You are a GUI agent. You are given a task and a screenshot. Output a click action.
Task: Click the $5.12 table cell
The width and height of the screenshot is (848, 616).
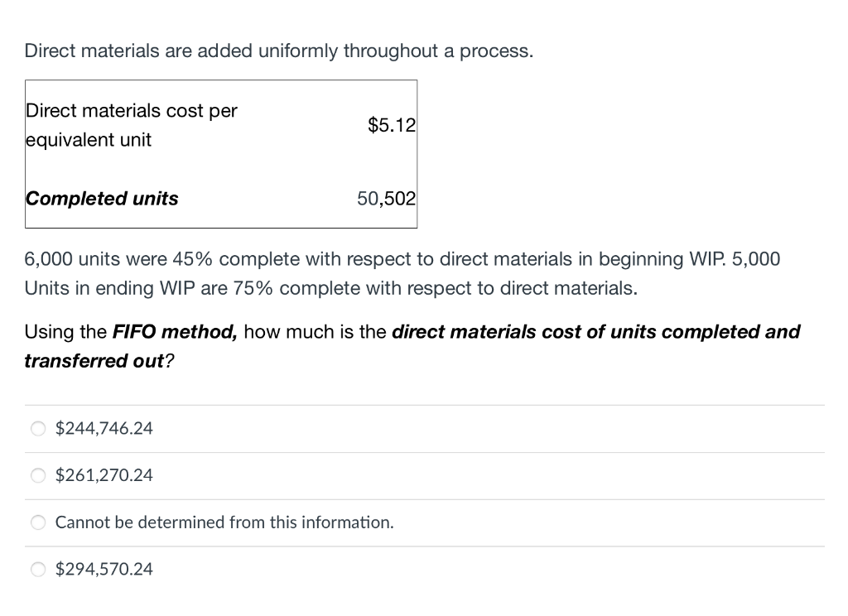391,126
